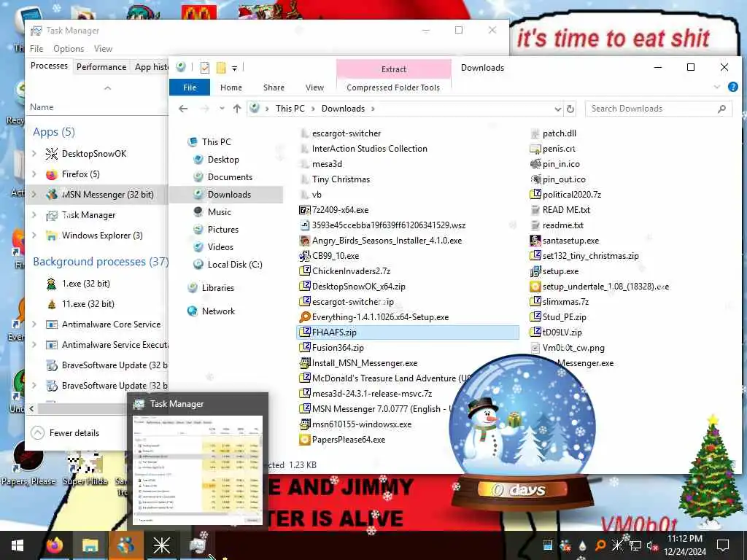Click the Explorer help question-mark icon
Screen dimensions: 747x560
coord(732,87)
